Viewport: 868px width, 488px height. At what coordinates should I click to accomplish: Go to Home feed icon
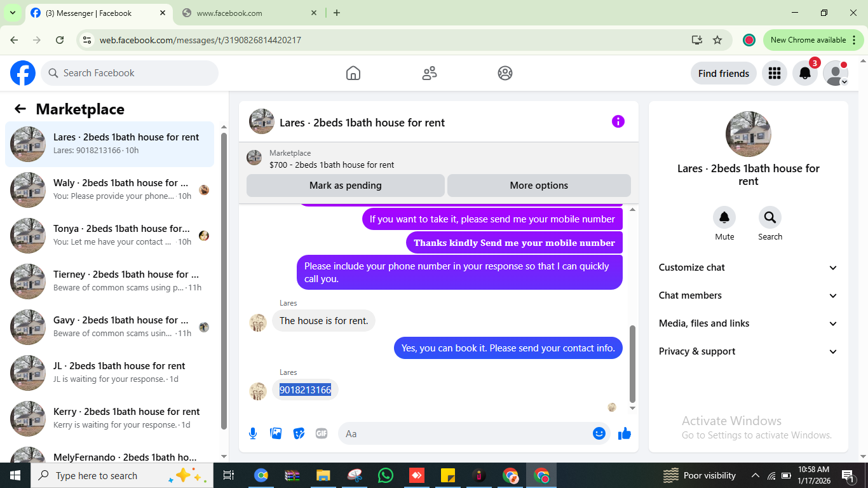point(353,73)
